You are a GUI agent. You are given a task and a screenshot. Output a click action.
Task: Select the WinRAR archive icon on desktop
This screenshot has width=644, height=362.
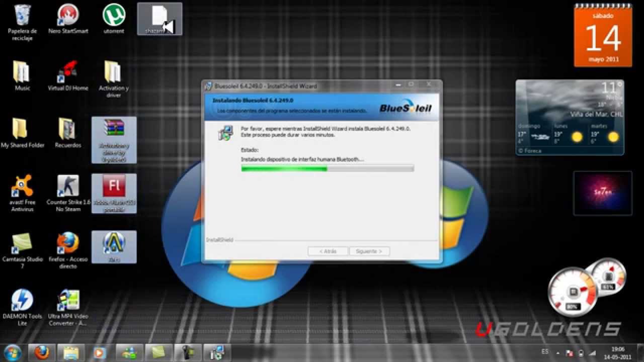[114, 140]
